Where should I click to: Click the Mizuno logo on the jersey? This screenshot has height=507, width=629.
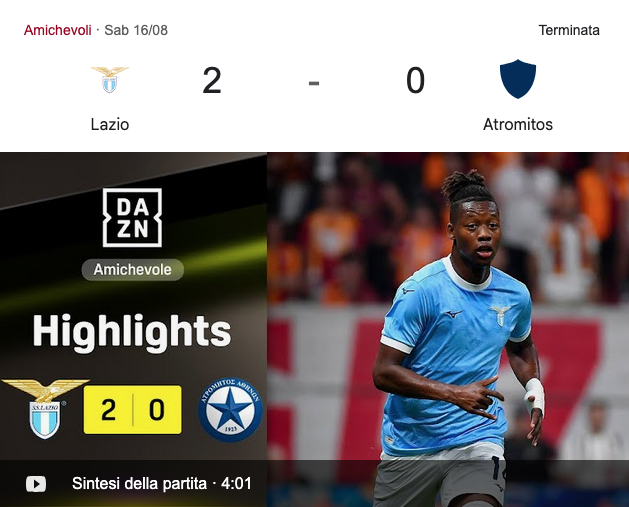tap(454, 314)
